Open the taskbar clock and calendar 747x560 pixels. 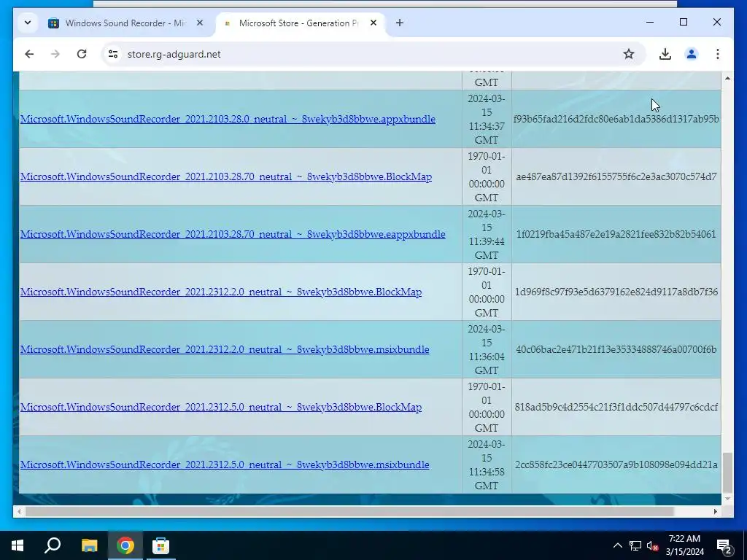point(684,545)
